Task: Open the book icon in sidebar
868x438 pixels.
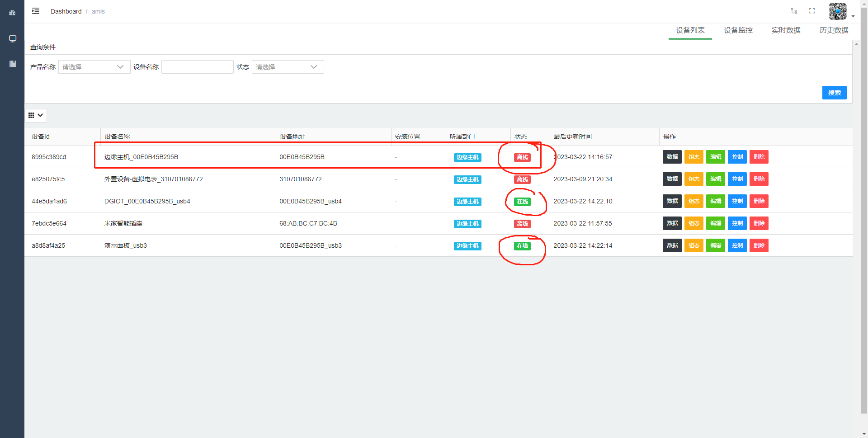Action: (12, 64)
